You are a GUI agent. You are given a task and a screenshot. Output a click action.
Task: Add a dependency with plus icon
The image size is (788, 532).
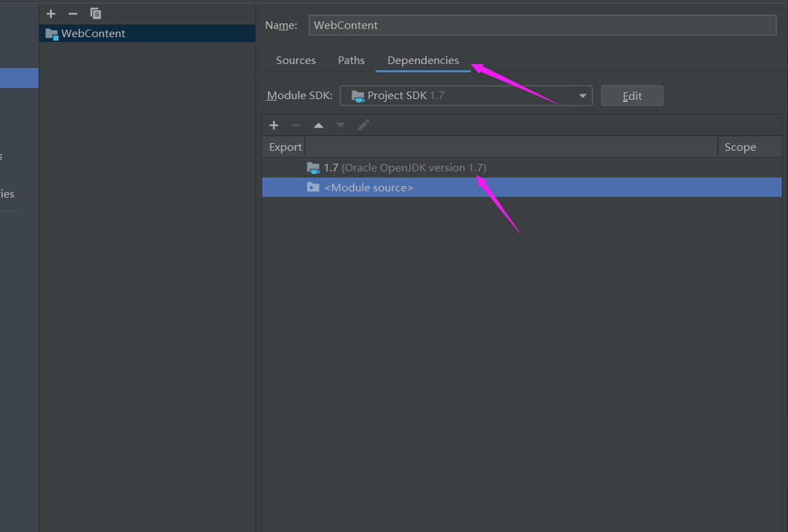coord(274,125)
